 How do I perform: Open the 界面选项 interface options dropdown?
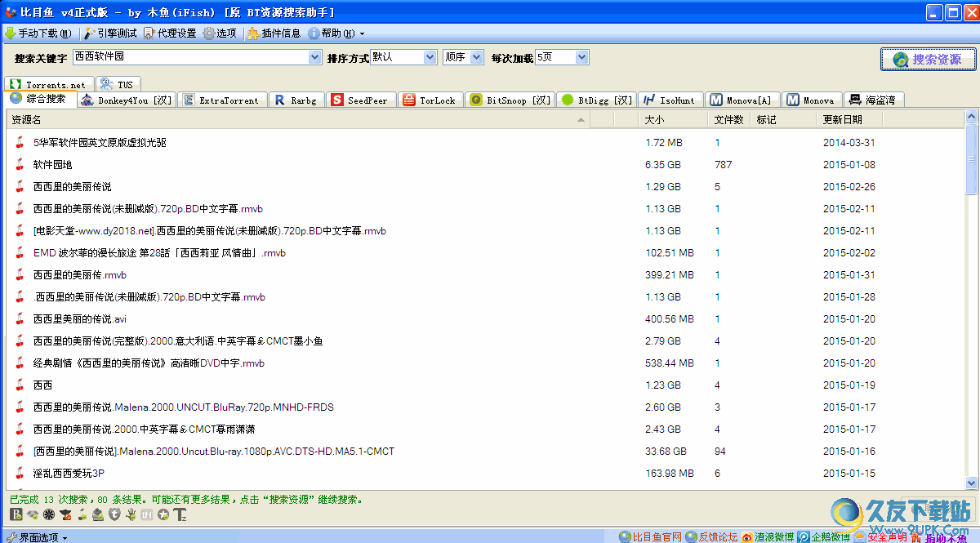[x=37, y=536]
